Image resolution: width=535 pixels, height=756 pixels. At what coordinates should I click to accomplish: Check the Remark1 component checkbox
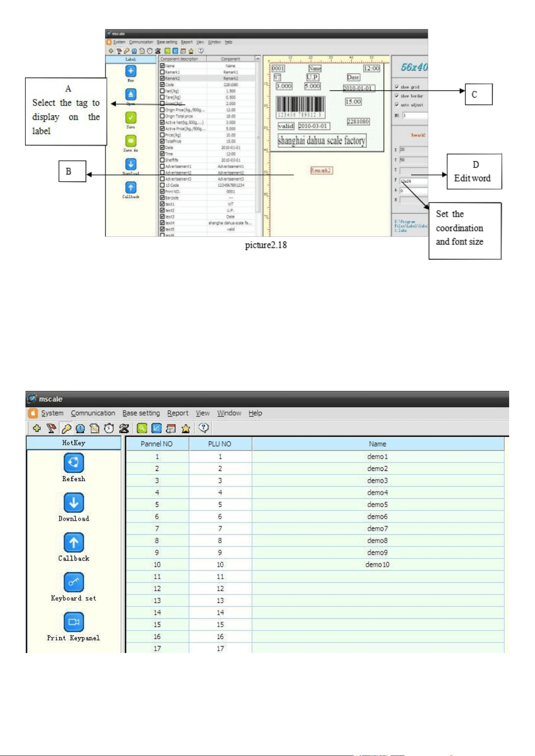tap(162, 72)
